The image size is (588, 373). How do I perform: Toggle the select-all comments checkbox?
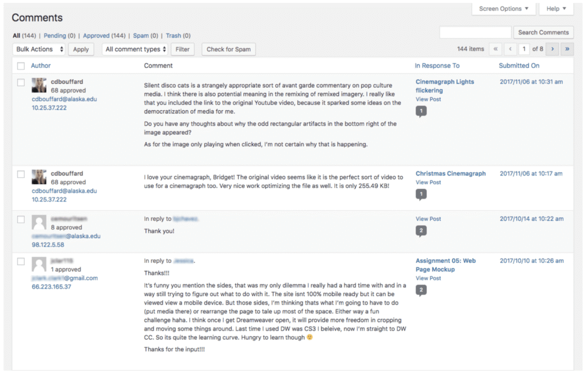21,65
